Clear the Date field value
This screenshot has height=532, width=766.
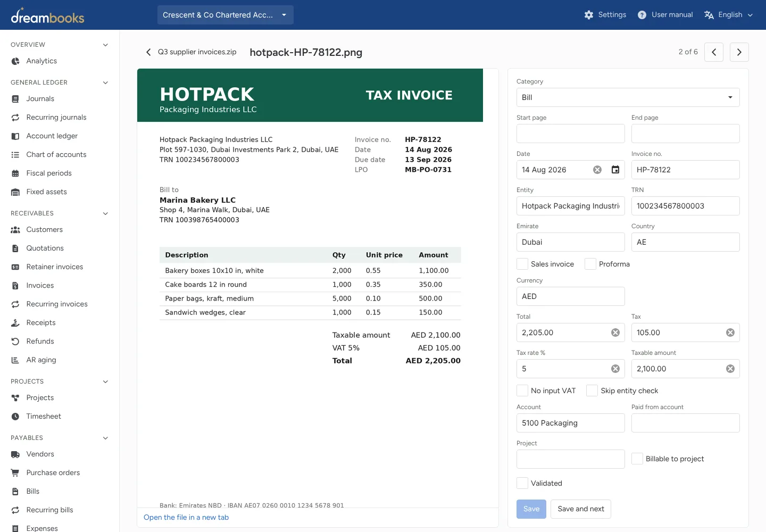597,170
